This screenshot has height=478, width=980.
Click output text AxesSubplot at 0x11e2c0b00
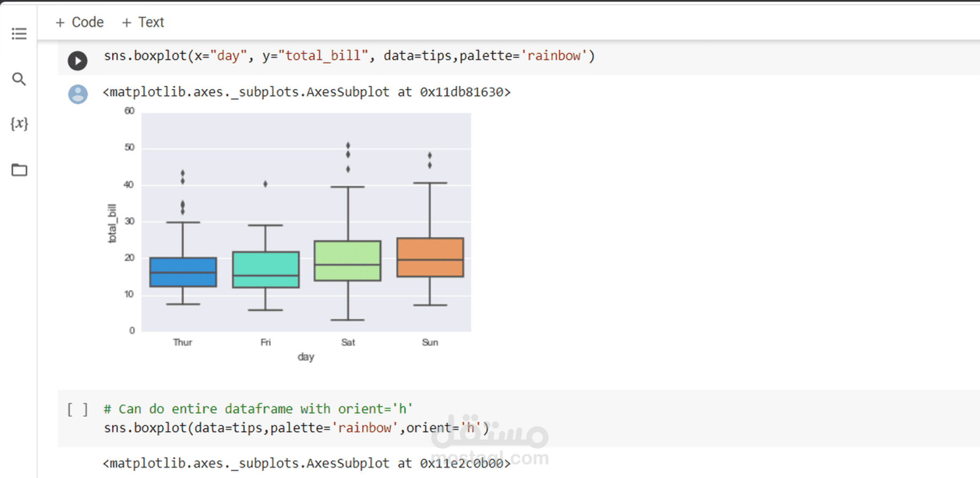pos(306,463)
